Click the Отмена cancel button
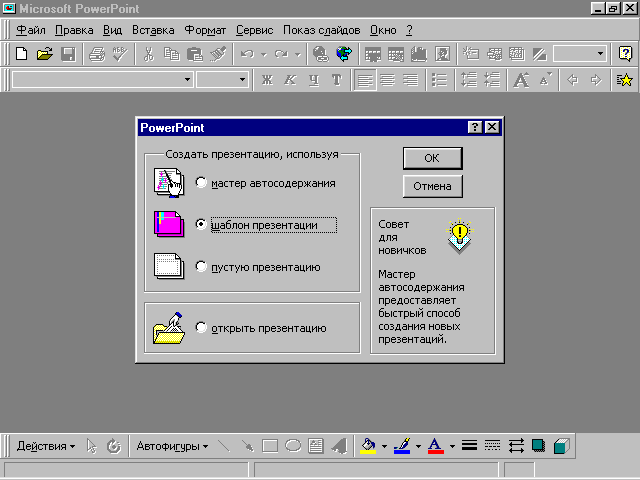This screenshot has width=640, height=480. [432, 186]
